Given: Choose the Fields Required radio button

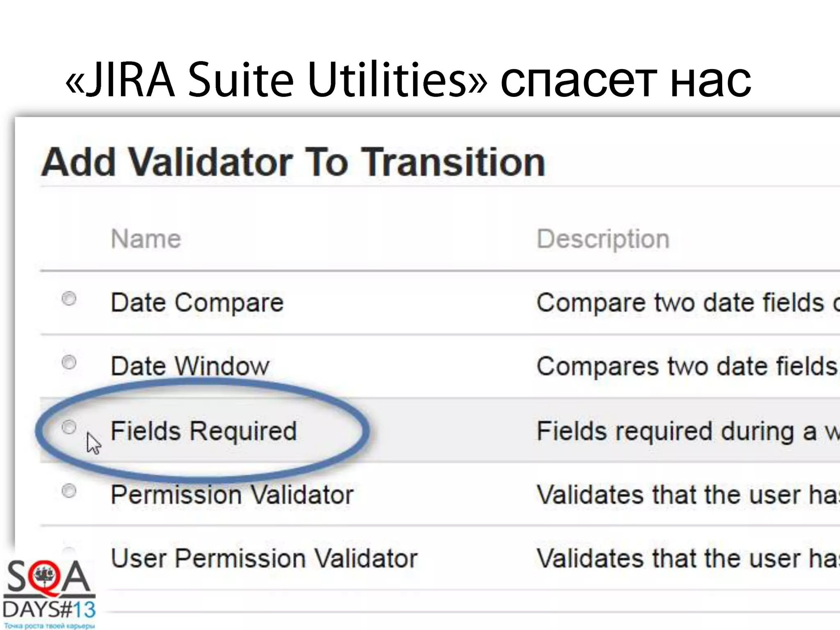Looking at the screenshot, I should 69,427.
